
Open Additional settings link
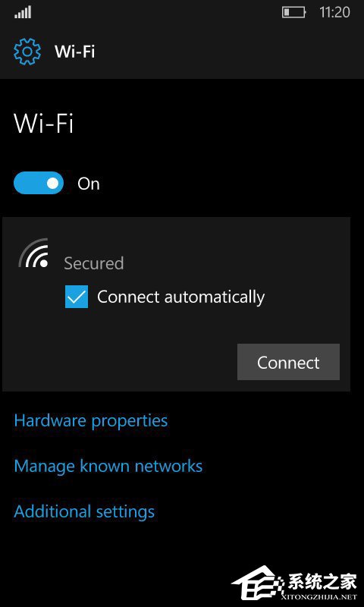coord(84,511)
